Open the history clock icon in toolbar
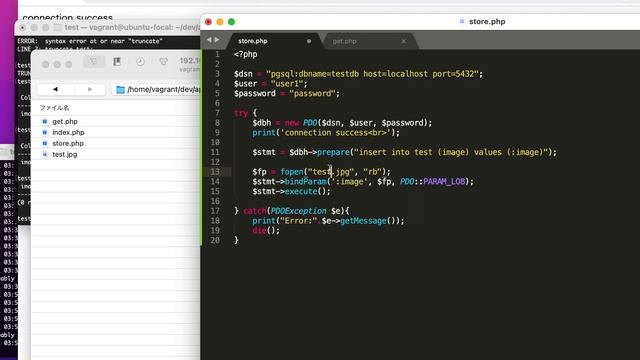The height and width of the screenshot is (360, 640). [x=140, y=62]
